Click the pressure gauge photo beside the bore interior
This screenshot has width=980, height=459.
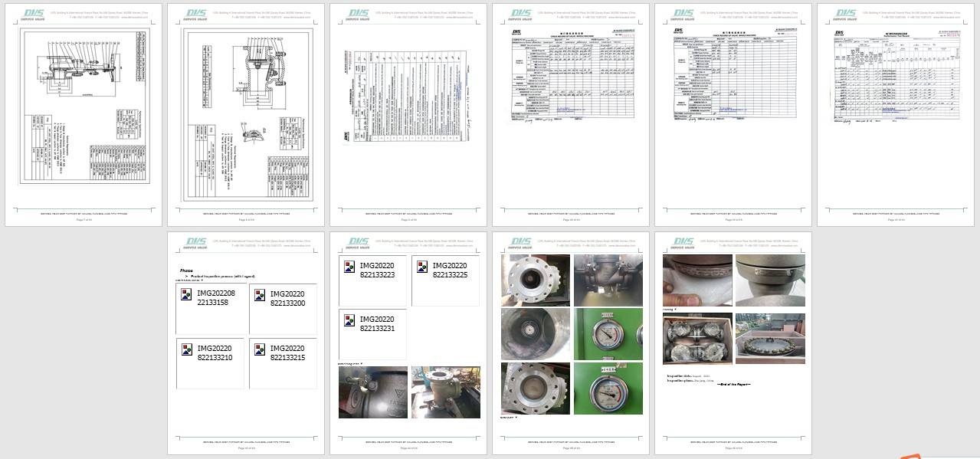pyautogui.click(x=608, y=334)
